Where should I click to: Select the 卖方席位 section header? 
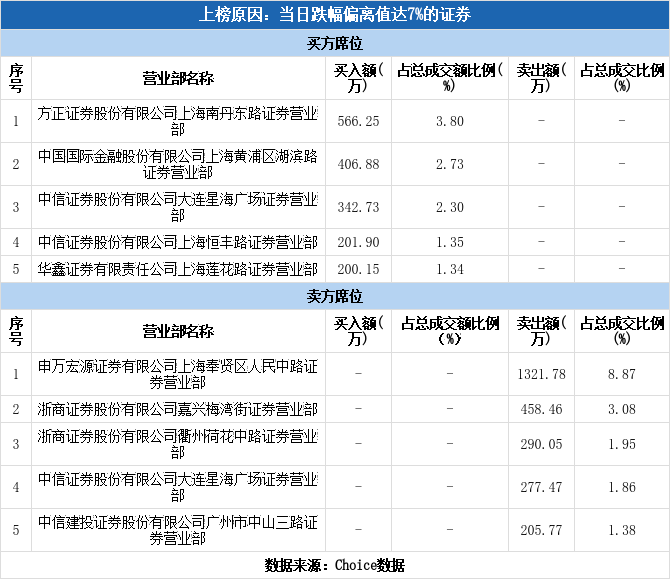coord(335,296)
